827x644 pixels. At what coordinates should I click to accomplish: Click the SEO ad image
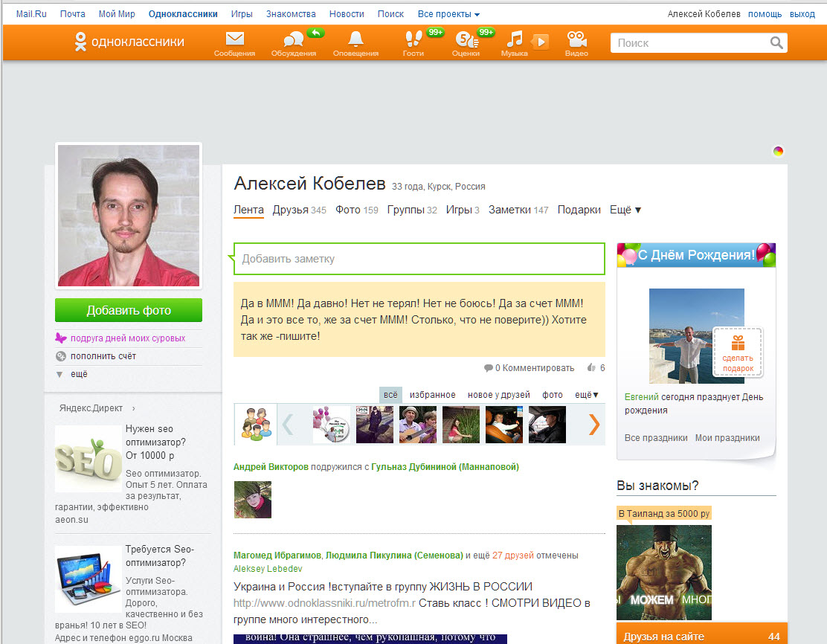pos(89,459)
